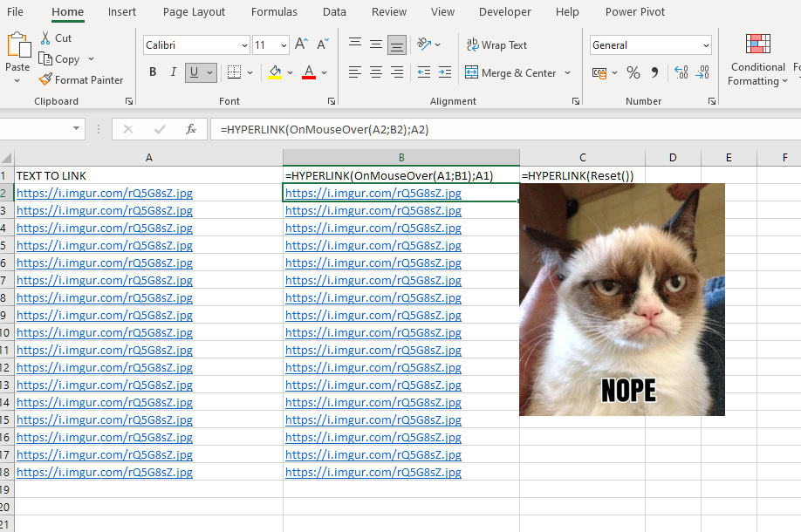Open text Orientation options

click(424, 44)
